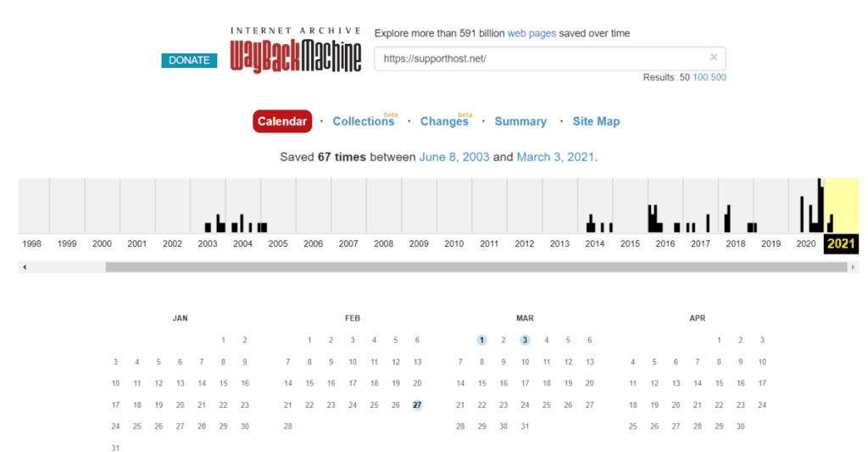Open the March 3, 2021 latest capture link
The width and height of the screenshot is (868, 452).
click(555, 157)
